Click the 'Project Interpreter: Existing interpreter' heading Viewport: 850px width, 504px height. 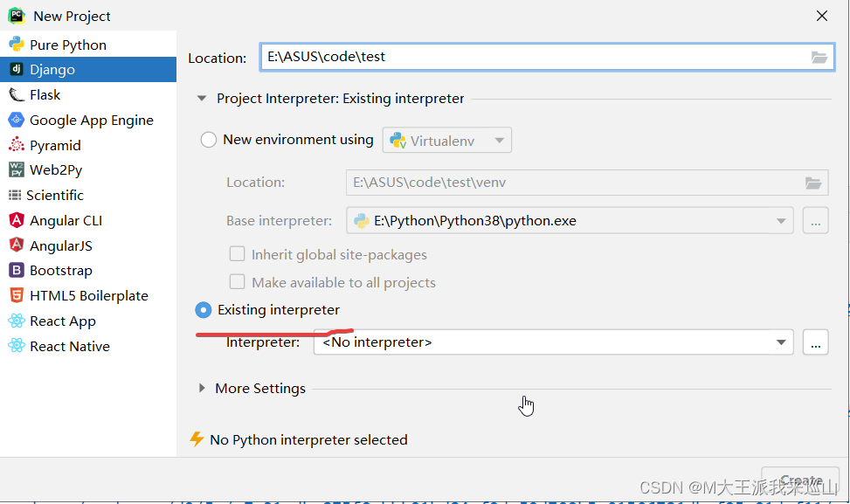[x=341, y=99]
